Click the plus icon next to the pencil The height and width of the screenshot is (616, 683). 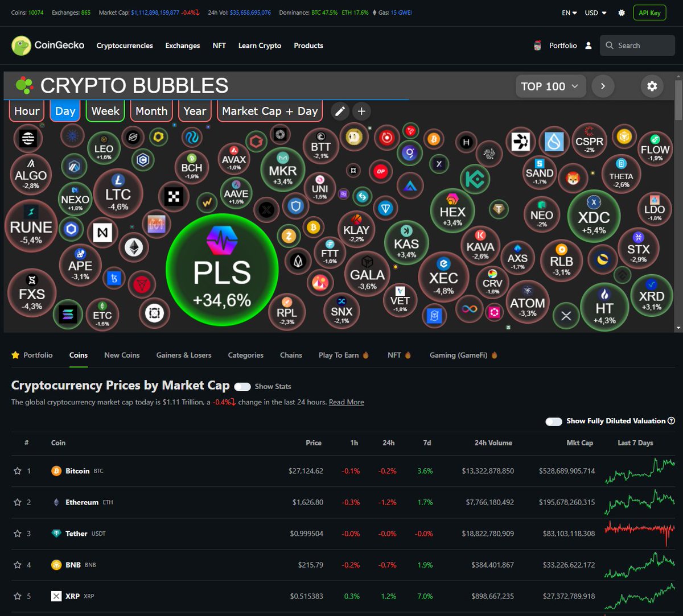(x=361, y=111)
